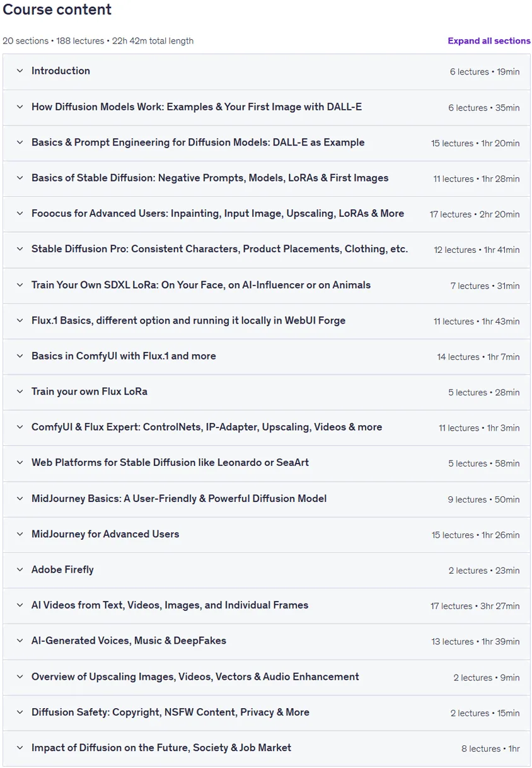
Task: Open Flux.1 Basics WebUI Forge section title
Action: point(188,320)
